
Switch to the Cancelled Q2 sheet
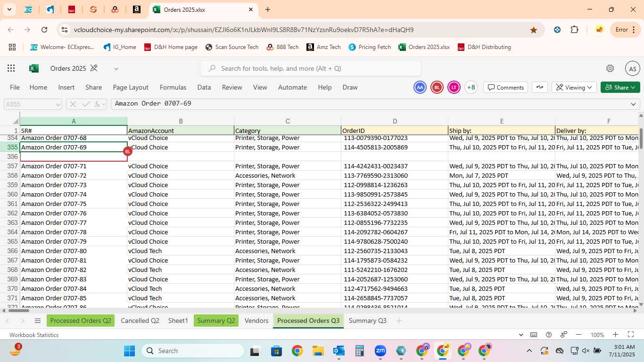coord(140,321)
